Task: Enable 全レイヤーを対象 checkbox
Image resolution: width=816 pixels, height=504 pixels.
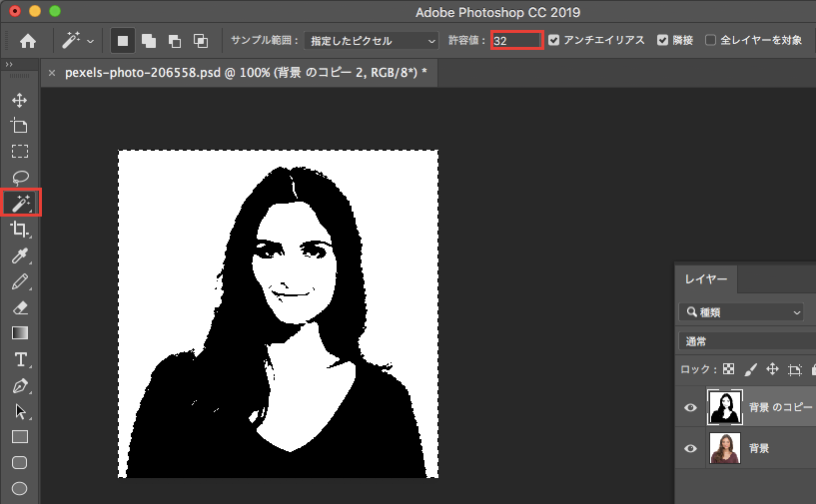Action: click(711, 41)
